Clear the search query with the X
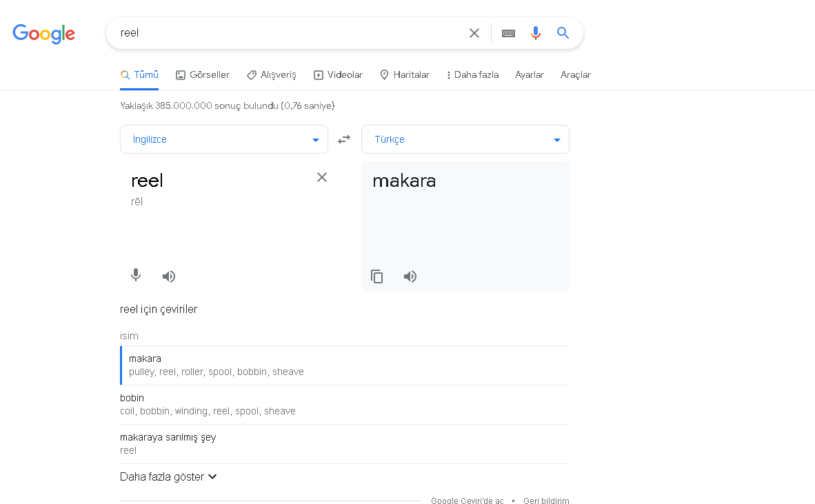The image size is (815, 504). [x=474, y=32]
